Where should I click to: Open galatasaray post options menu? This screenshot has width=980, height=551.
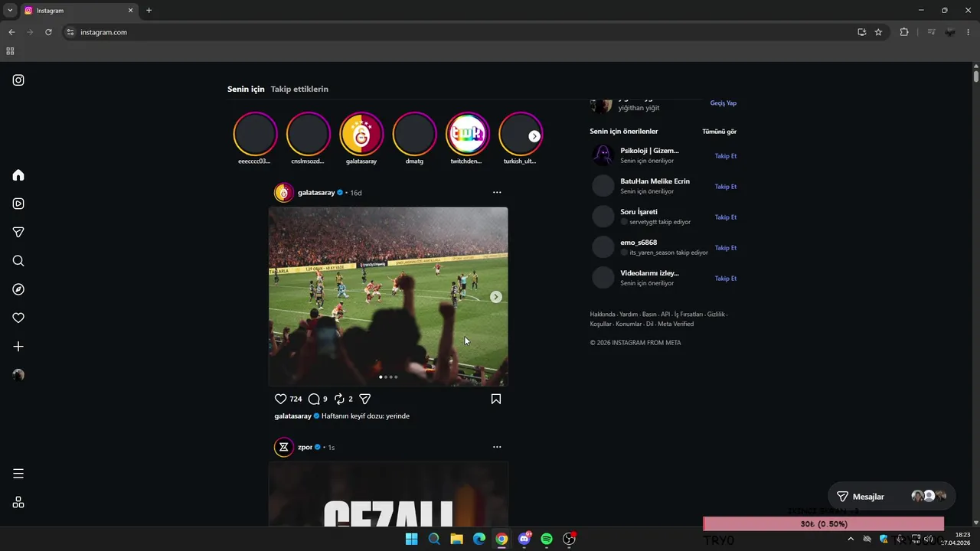click(497, 193)
